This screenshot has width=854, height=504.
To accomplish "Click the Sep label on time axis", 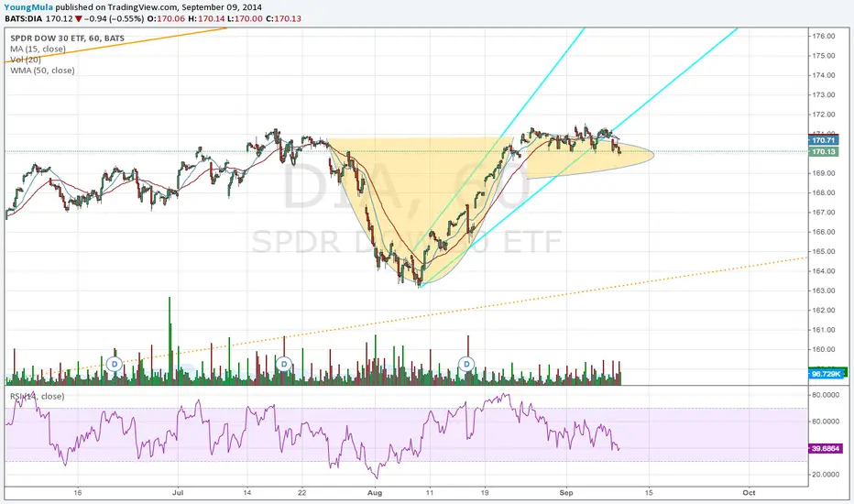I will [x=566, y=493].
